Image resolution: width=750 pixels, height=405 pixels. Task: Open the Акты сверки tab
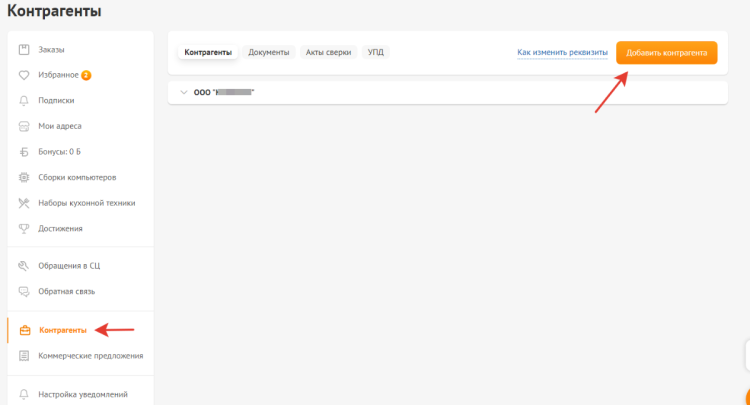pyautogui.click(x=328, y=52)
